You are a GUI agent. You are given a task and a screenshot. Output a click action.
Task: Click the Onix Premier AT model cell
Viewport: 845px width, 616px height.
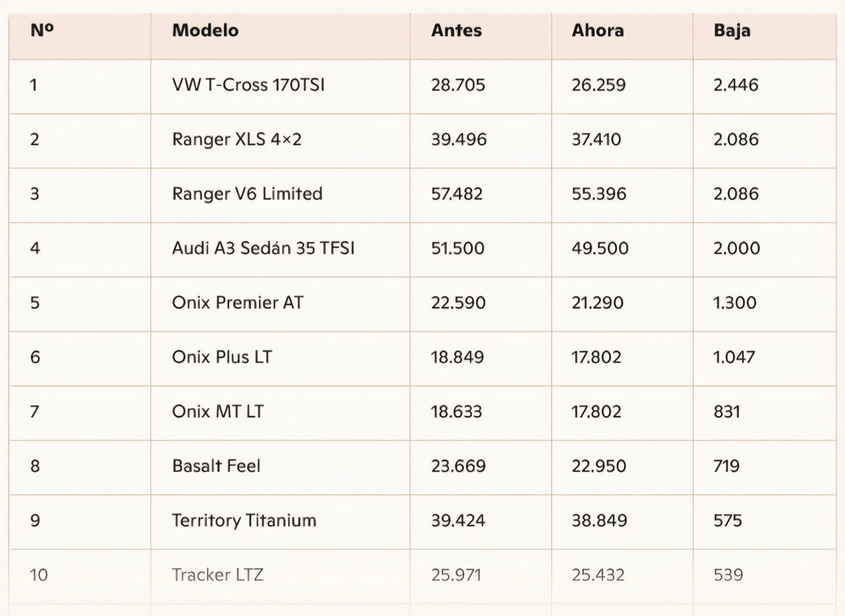[238, 302]
